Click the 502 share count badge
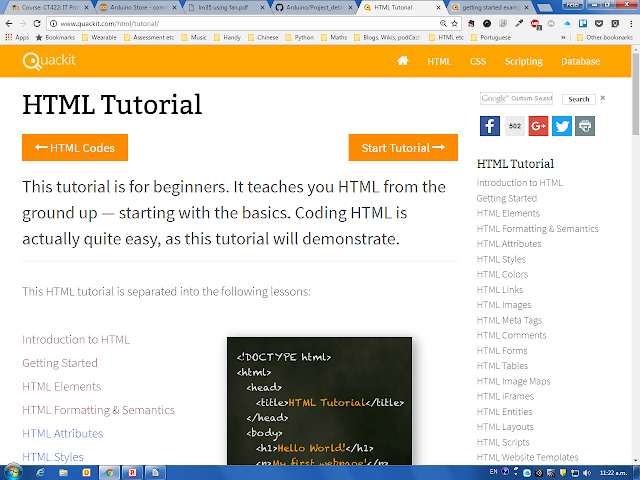Image resolution: width=640 pixels, height=480 pixels. pyautogui.click(x=515, y=126)
